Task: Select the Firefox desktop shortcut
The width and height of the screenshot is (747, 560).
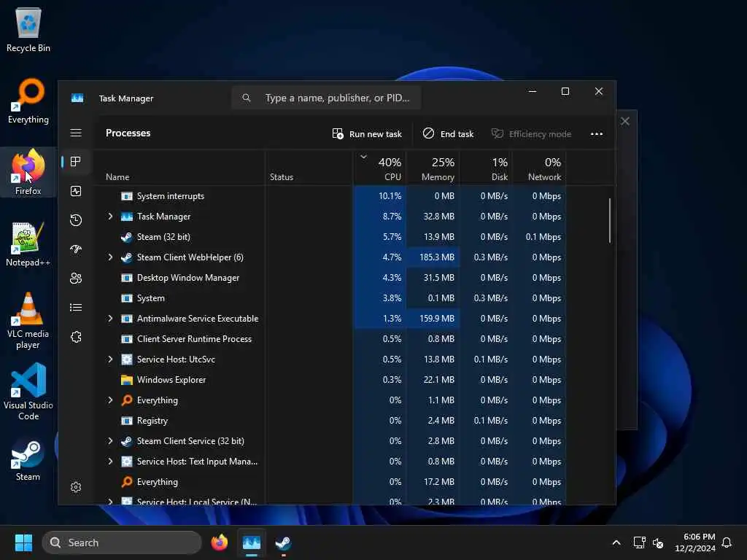Action: point(28,172)
